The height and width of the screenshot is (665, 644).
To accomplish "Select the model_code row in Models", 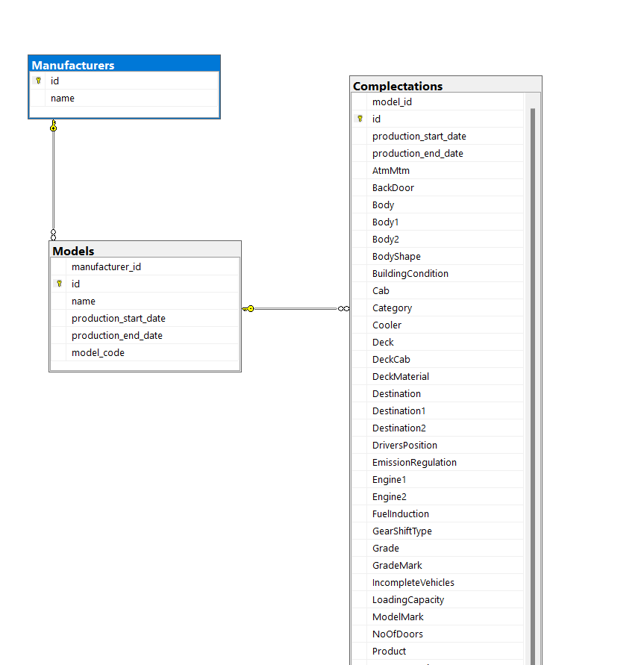I will pyautogui.click(x=98, y=352).
